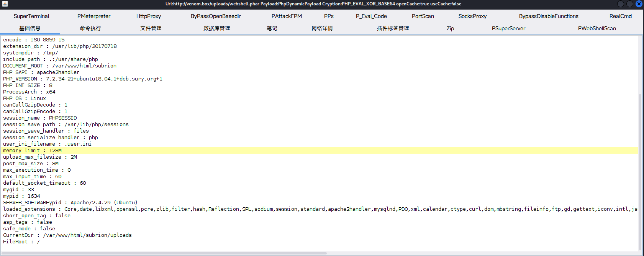Click the 'session_name : PHPSESSID' line
Viewport: 644px width, 256px height.
pyautogui.click(x=40, y=118)
